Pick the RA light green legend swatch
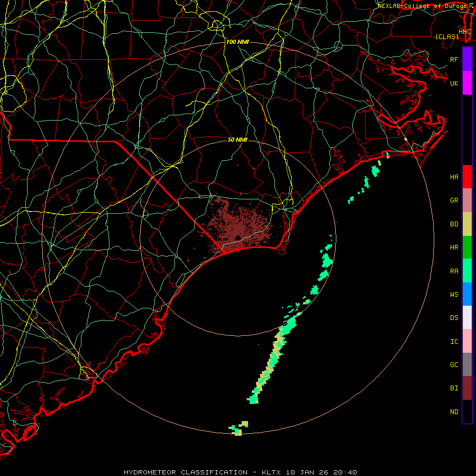Viewport: 476px width, 476px height. coord(467,271)
